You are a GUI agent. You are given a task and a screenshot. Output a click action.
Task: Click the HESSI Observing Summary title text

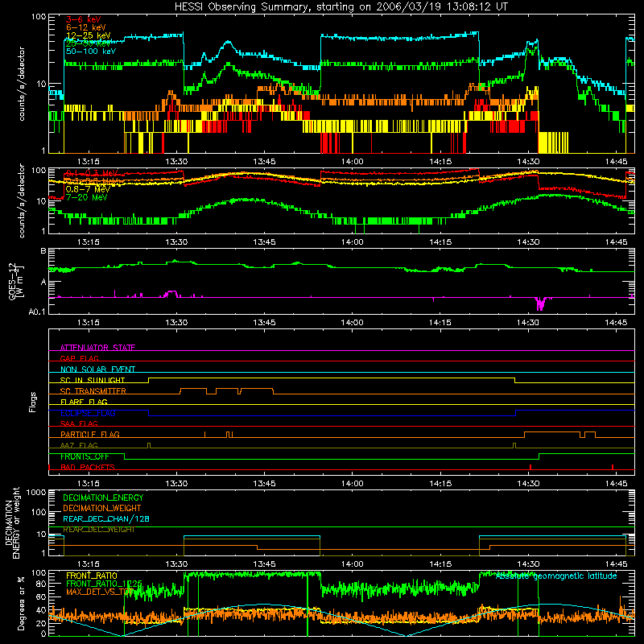341,7
